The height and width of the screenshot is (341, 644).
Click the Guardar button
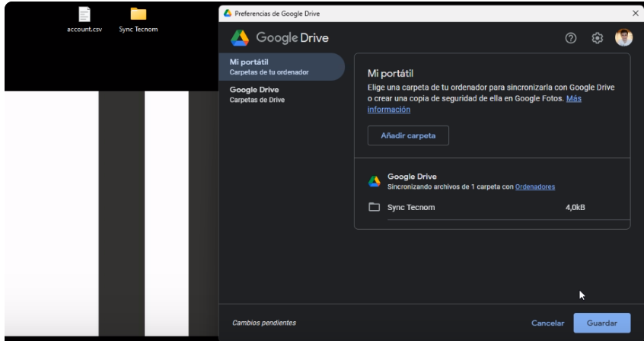click(x=601, y=323)
